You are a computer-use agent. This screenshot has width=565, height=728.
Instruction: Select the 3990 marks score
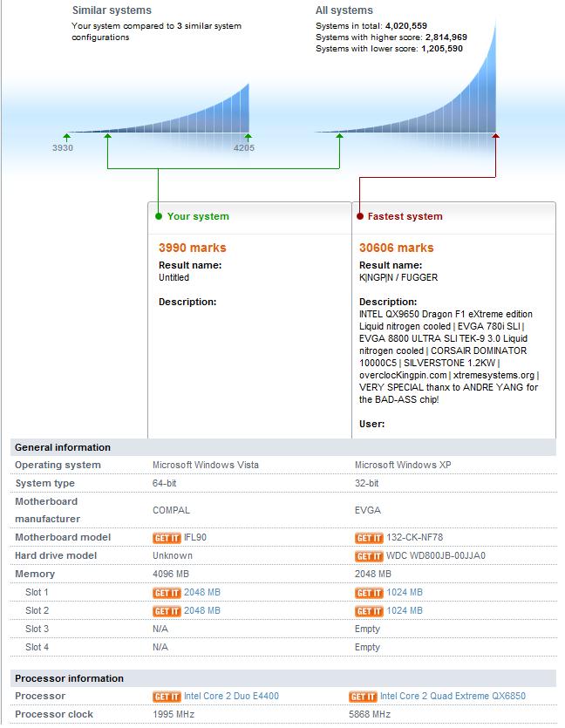click(x=192, y=248)
